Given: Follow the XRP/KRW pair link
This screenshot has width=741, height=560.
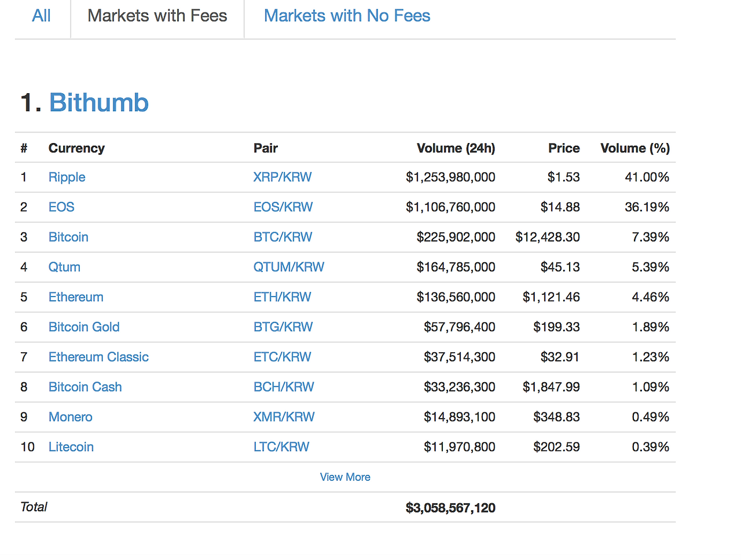Looking at the screenshot, I should pyautogui.click(x=283, y=177).
